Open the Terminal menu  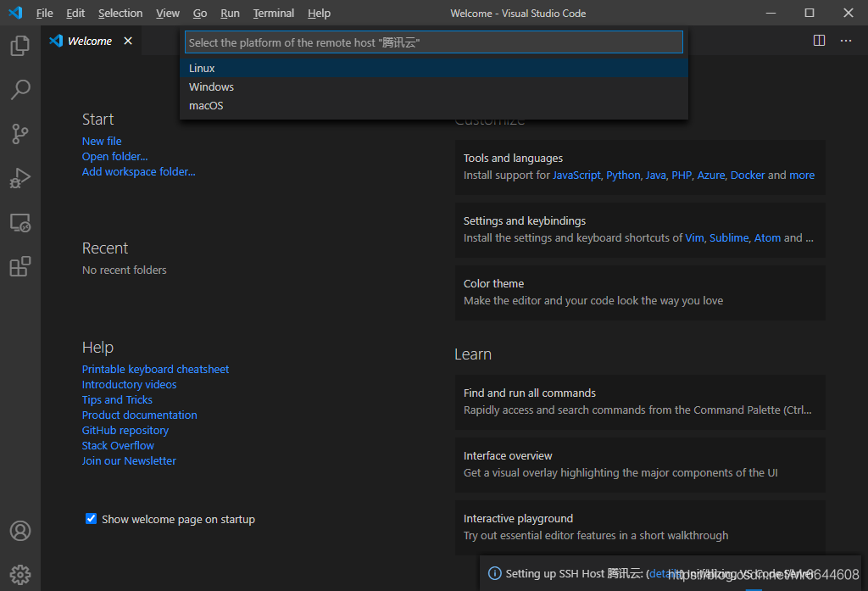coord(273,13)
